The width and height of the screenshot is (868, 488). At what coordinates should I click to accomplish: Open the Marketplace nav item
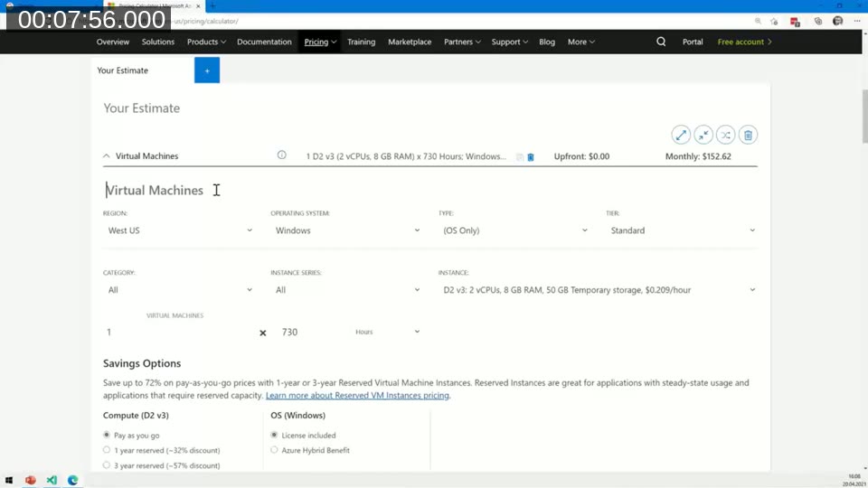pyautogui.click(x=410, y=42)
